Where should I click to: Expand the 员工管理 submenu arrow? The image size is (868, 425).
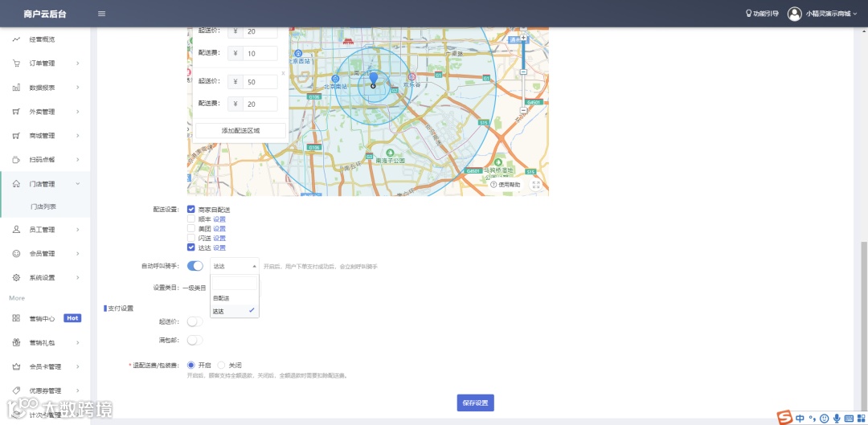[77, 229]
